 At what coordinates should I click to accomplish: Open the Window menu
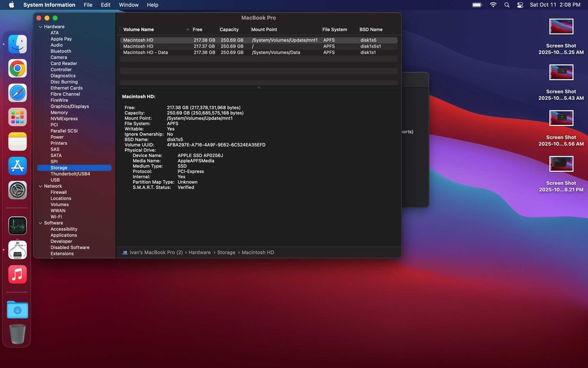click(x=129, y=5)
